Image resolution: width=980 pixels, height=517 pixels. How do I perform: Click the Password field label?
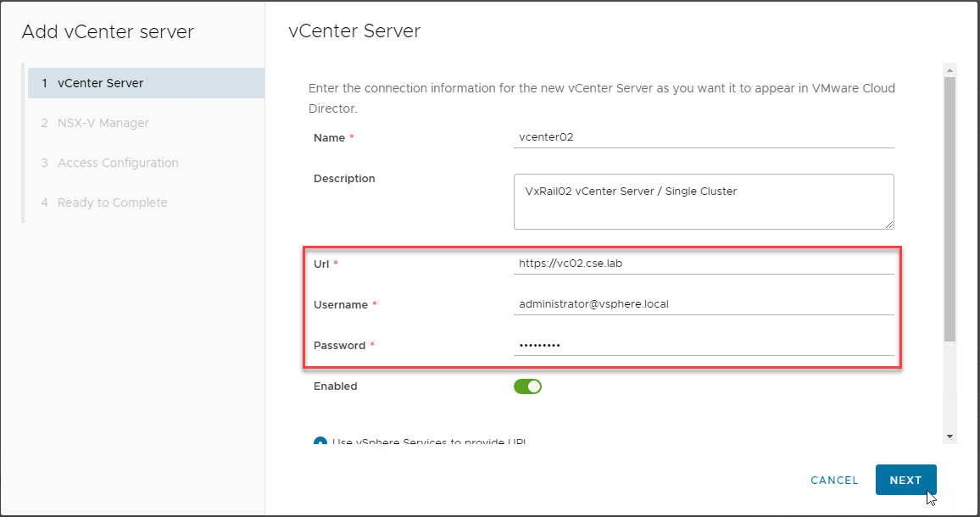(339, 346)
